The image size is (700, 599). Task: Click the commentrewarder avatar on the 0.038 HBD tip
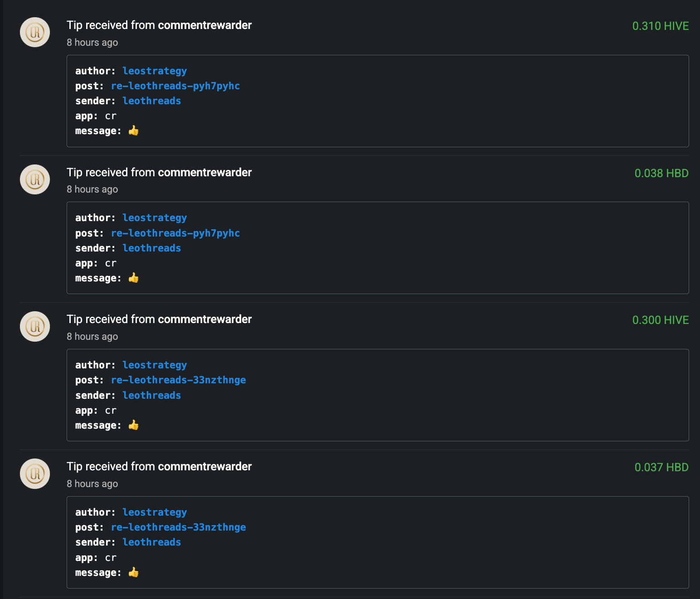(35, 179)
